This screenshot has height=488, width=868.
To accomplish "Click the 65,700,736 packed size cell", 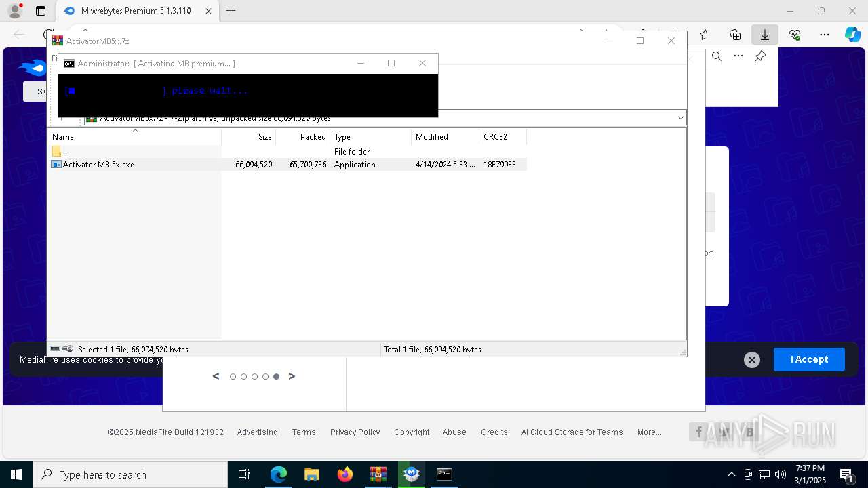I will click(308, 165).
